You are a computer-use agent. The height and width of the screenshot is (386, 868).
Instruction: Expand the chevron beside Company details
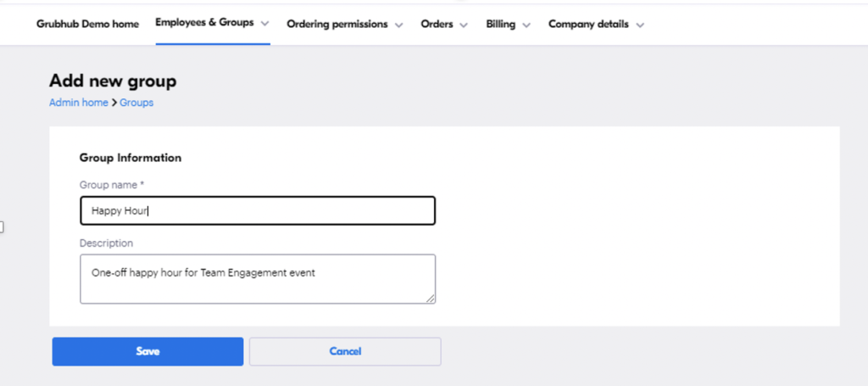point(640,25)
